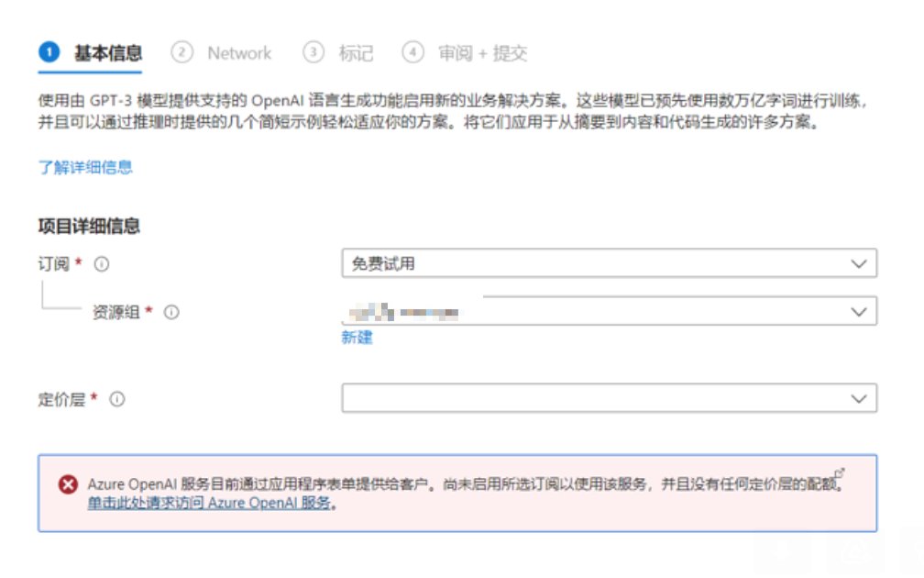Screen dimensions: 924x578
Task: Expand the 资源组 dropdown
Action: (x=609, y=311)
